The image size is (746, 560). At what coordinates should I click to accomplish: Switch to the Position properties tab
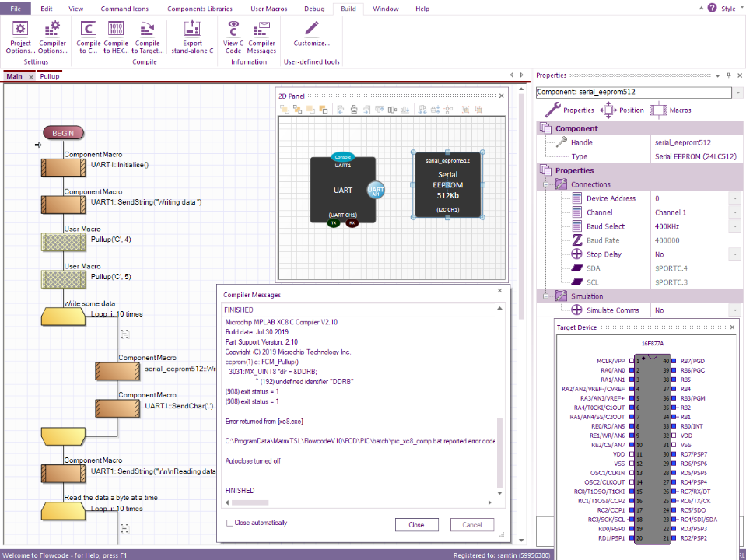pos(622,110)
